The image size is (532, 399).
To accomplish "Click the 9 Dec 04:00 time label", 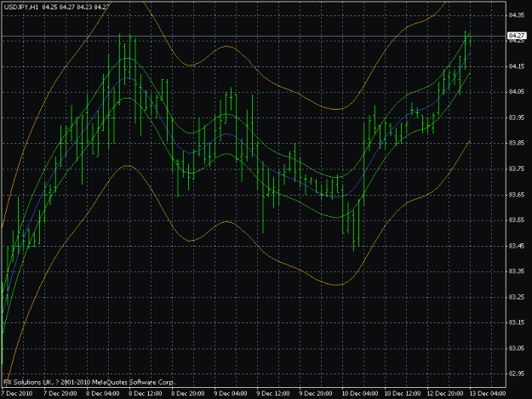I will point(231,394).
